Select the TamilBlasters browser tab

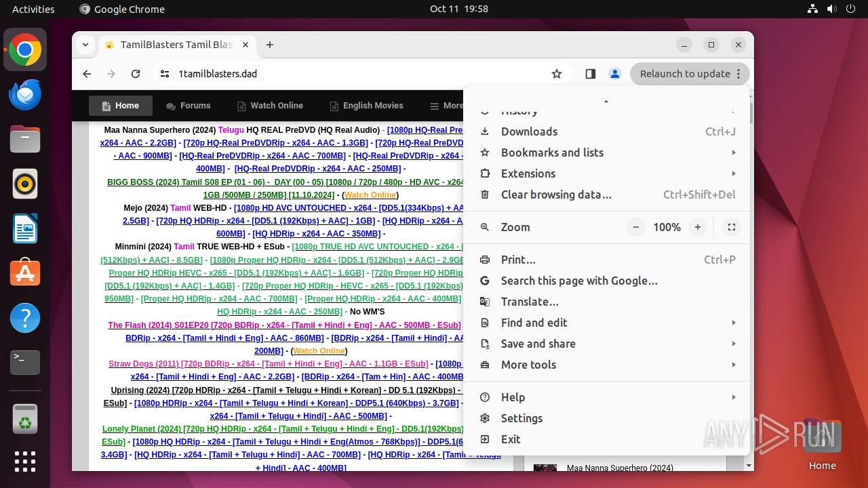tap(176, 45)
